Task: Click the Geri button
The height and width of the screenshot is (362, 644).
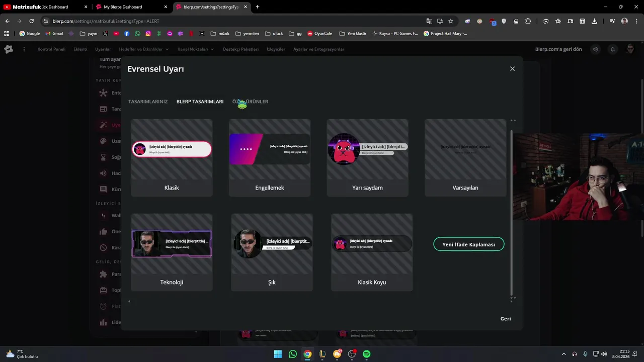Action: click(x=506, y=319)
